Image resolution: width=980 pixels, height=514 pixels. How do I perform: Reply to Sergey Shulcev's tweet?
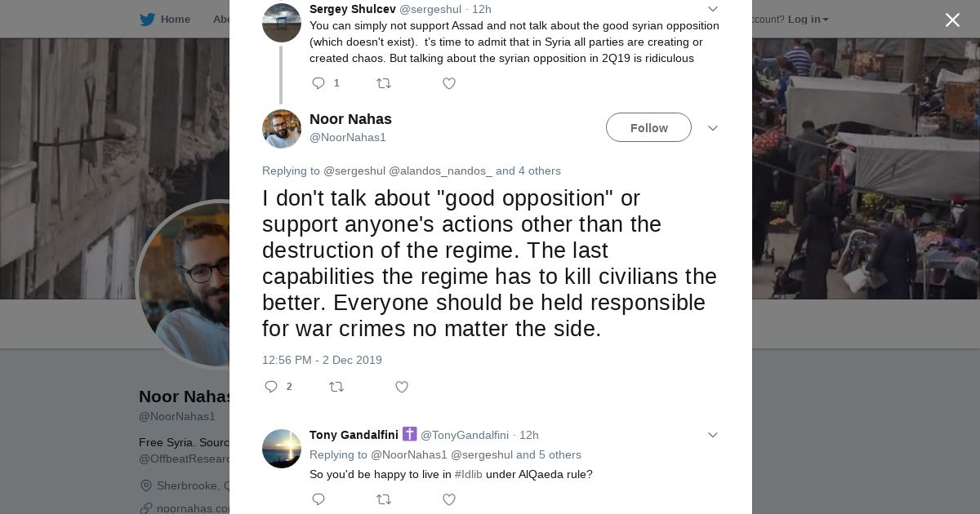(x=319, y=83)
